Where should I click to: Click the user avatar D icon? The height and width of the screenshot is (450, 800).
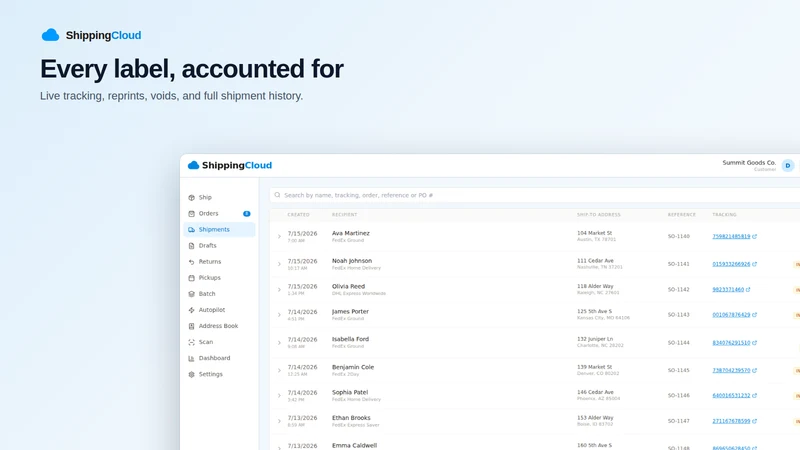pos(788,166)
